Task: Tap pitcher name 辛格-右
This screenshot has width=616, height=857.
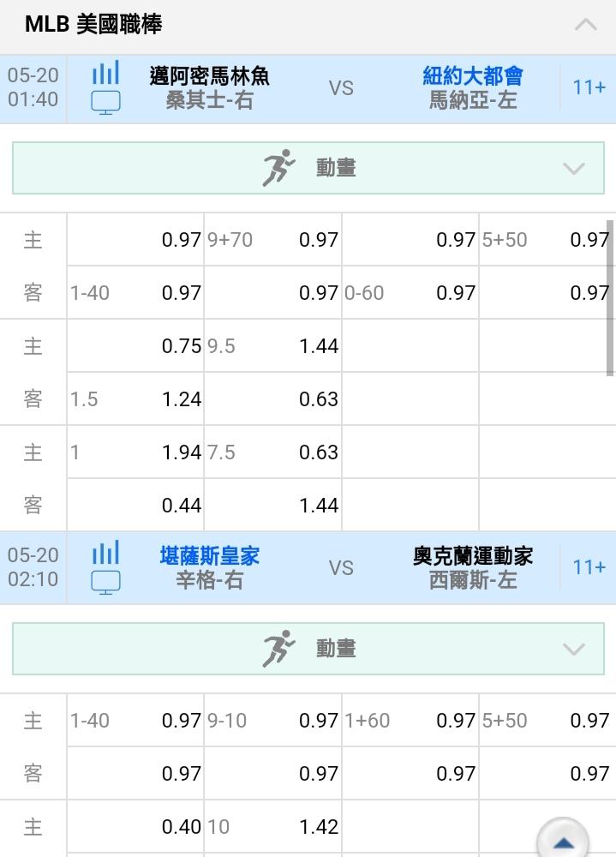Action: pos(209,580)
